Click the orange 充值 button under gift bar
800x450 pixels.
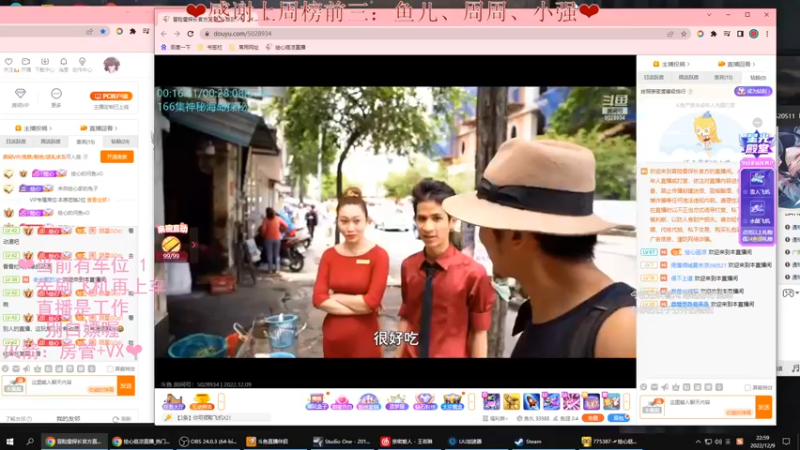tap(592, 418)
